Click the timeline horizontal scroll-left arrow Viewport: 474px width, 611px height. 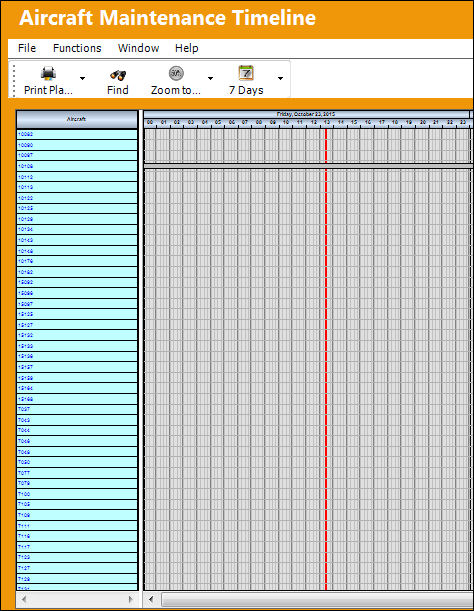pyautogui.click(x=151, y=599)
